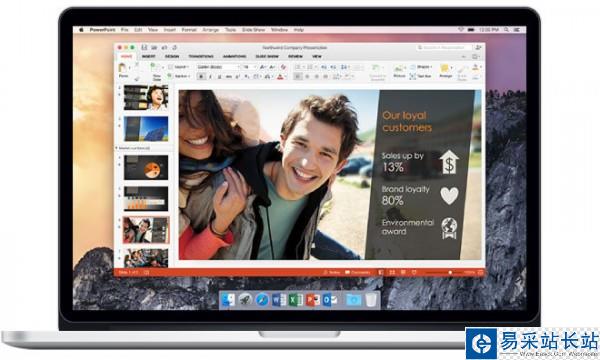
Task: Collapse the ribbon with the chevron
Action: 464,57
